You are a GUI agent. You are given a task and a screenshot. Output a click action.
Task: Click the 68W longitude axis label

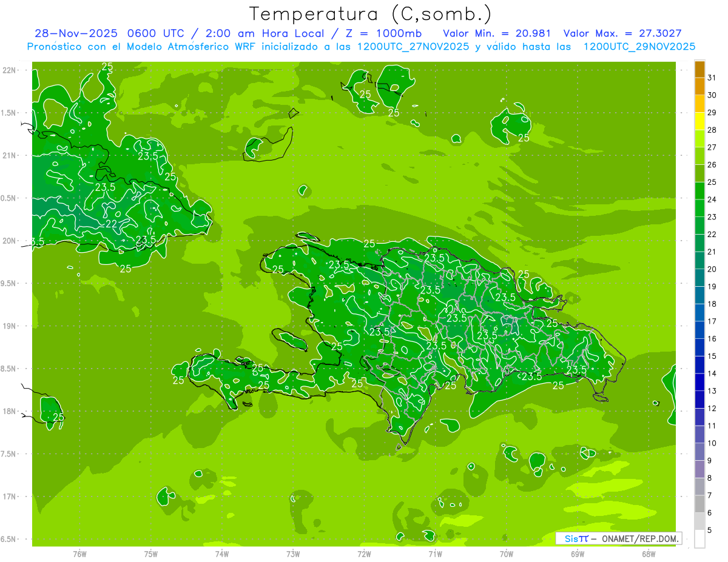(649, 554)
